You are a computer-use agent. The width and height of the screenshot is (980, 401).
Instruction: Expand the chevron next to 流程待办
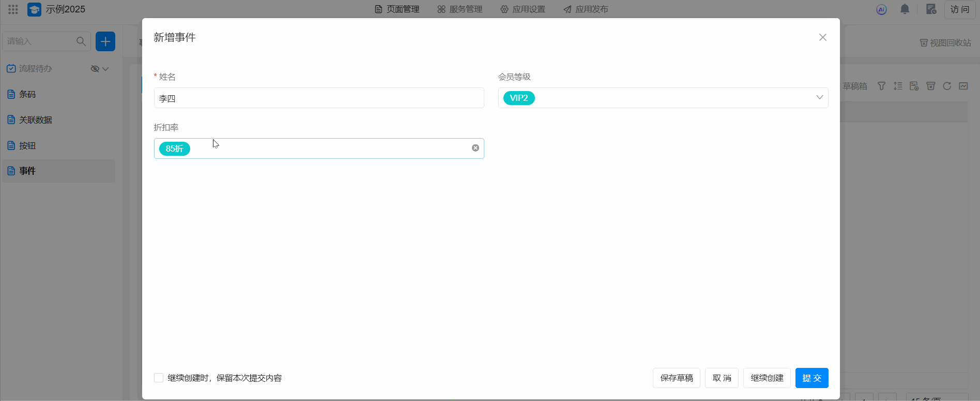point(106,69)
